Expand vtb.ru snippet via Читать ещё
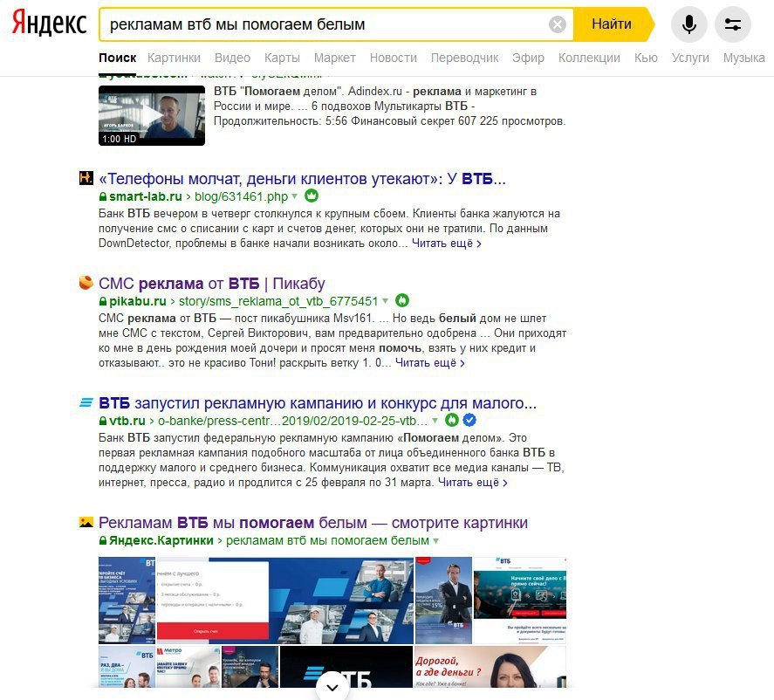The image size is (774, 700). coord(472,483)
